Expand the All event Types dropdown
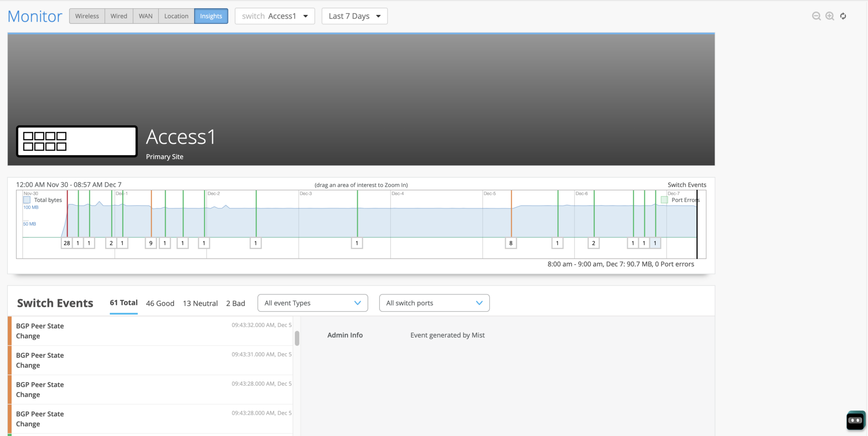This screenshot has height=436, width=868. 312,303
